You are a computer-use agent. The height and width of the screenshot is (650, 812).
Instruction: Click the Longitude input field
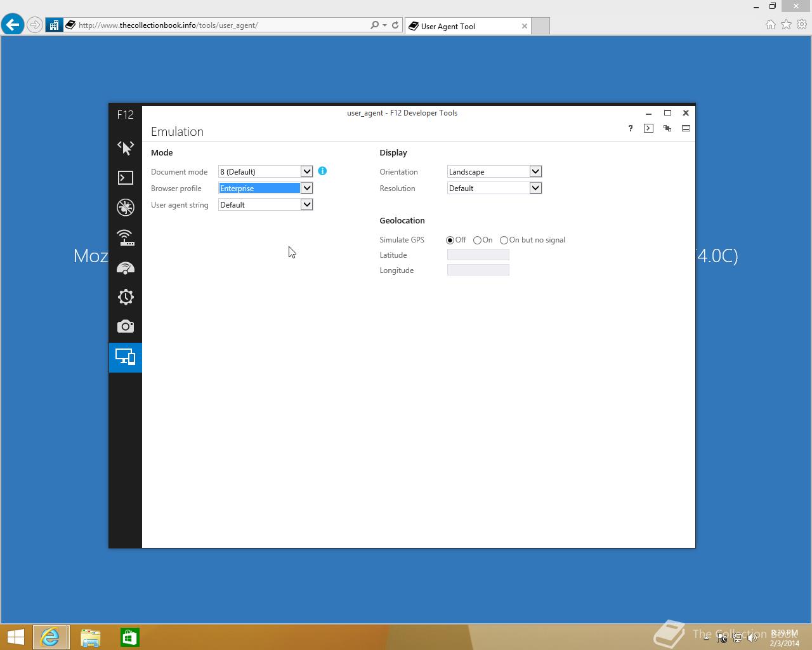tap(478, 270)
